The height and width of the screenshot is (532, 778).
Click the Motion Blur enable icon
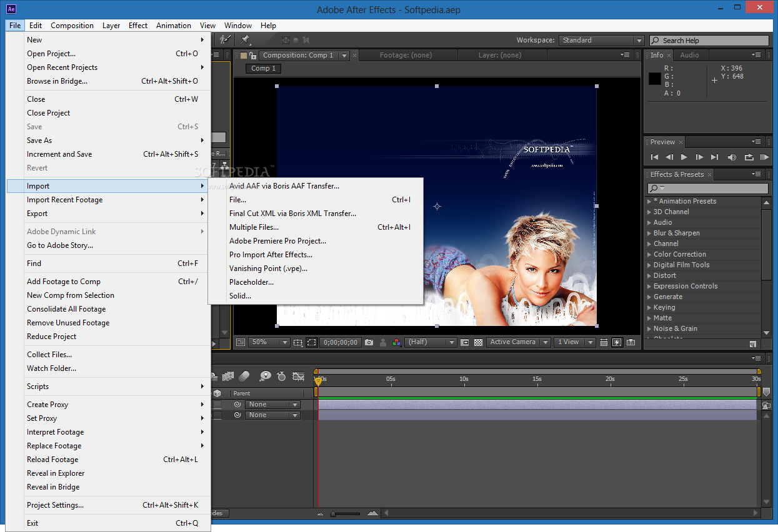(x=244, y=375)
